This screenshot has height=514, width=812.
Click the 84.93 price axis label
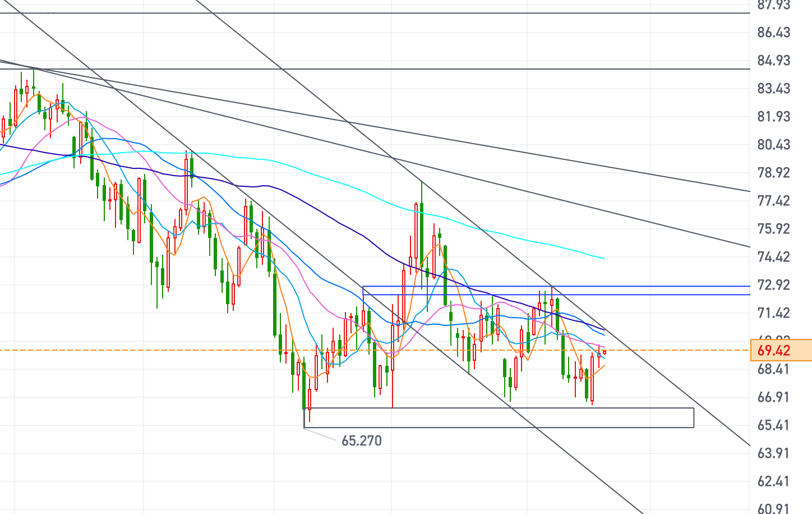coord(773,60)
